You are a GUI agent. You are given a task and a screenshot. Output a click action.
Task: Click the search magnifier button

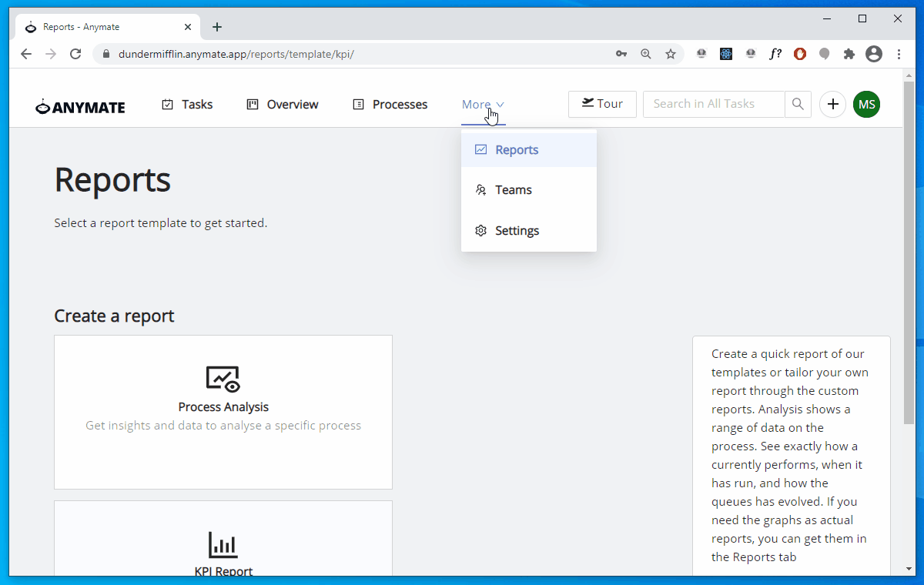(x=798, y=104)
